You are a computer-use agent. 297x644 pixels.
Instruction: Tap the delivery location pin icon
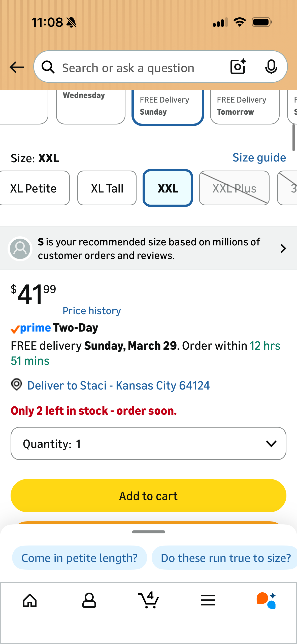(x=17, y=385)
